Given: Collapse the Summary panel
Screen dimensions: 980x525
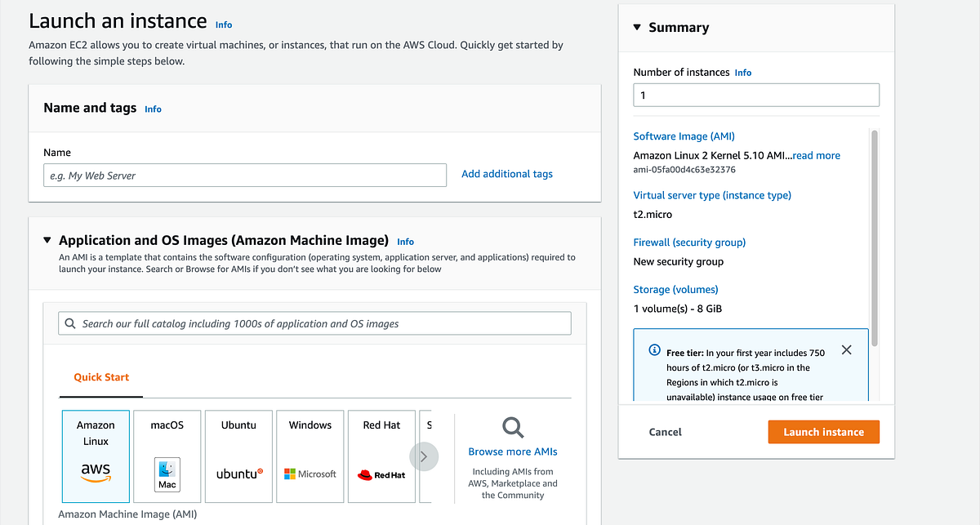Looking at the screenshot, I should (x=637, y=27).
